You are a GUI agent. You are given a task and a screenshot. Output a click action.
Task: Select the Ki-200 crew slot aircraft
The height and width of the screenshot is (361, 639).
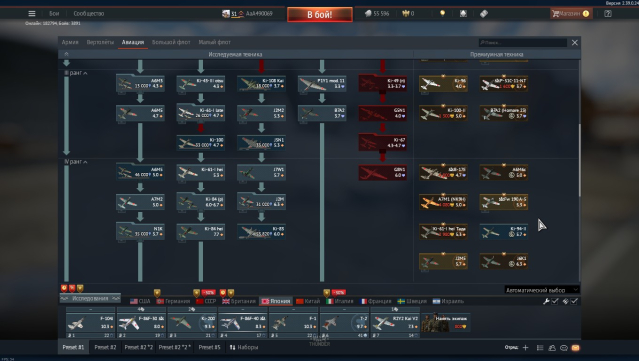[x=192, y=323]
